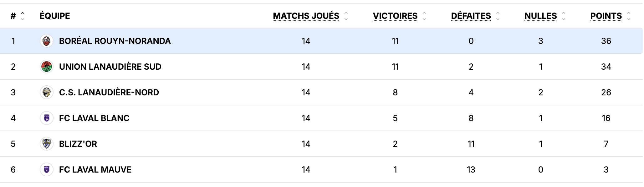Click Blizz'Or points value 7
644x187 pixels.
(606, 144)
